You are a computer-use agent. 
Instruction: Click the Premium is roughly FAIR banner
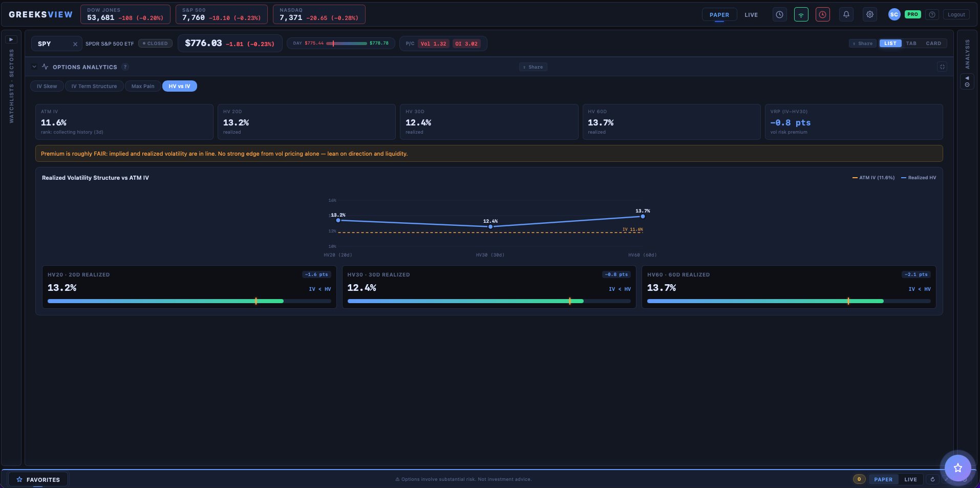point(489,154)
